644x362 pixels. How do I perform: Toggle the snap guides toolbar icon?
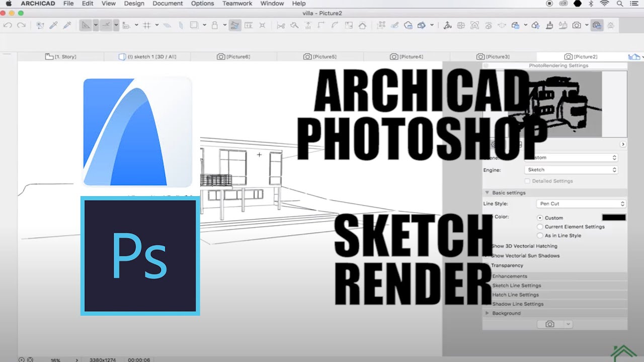click(x=106, y=25)
